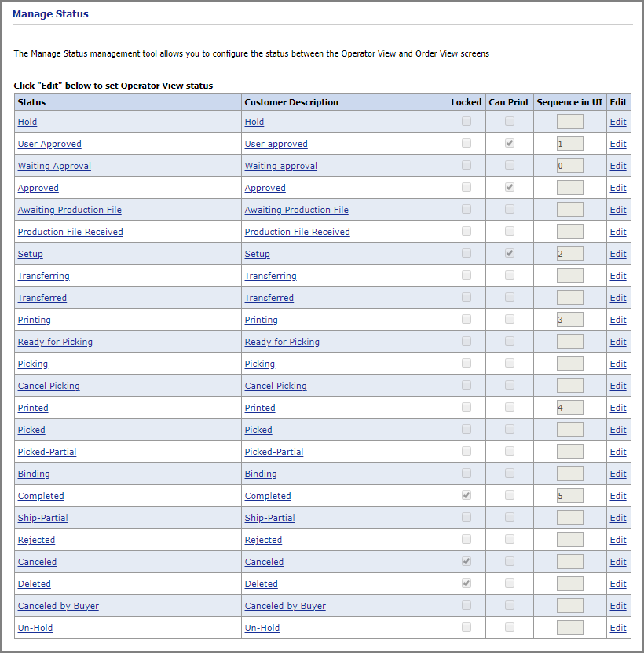Click the Sequence field for User Approved

[x=570, y=144]
